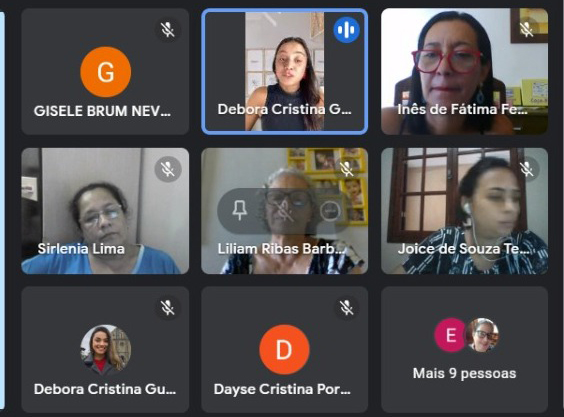This screenshot has width=564, height=417.
Task: Click muted mic icon on Inês de Fátima tile
Action: tap(526, 30)
